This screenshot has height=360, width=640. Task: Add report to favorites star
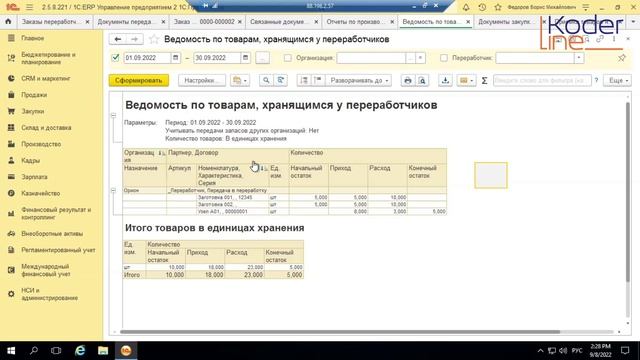[x=154, y=39]
